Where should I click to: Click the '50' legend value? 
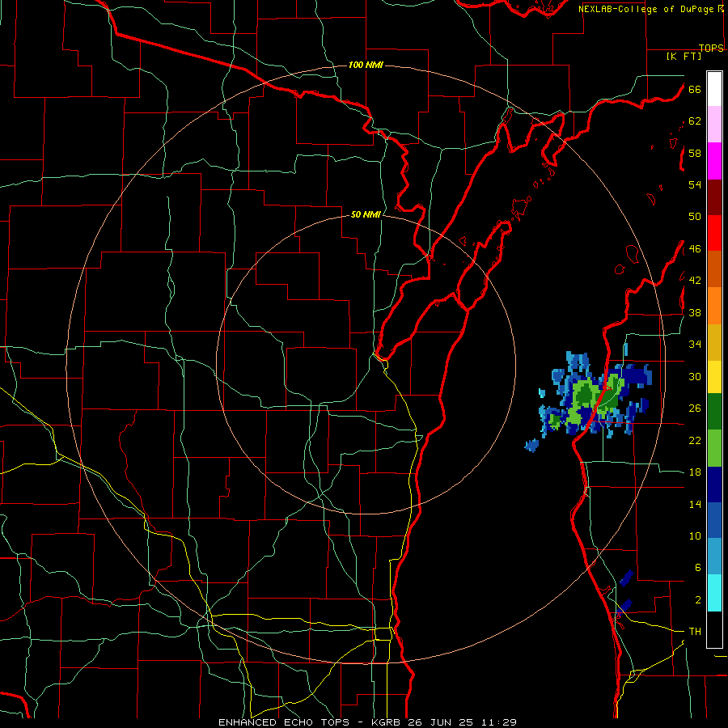pos(695,217)
